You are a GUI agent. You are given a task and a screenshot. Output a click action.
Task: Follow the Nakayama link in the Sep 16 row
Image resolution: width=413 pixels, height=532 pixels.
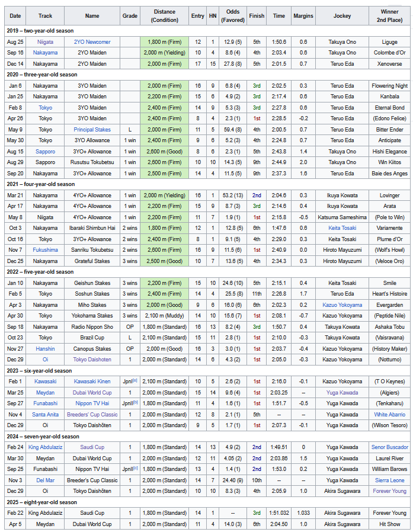click(x=45, y=53)
